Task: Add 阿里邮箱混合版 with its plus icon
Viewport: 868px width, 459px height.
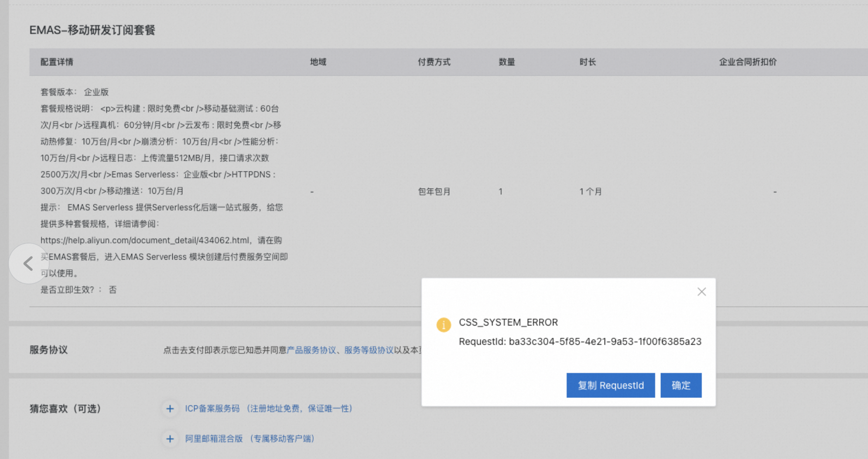Action: pos(170,439)
